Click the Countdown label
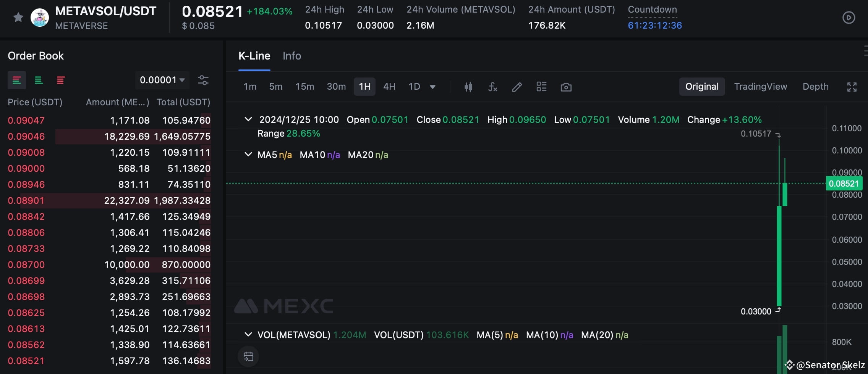 click(x=653, y=10)
